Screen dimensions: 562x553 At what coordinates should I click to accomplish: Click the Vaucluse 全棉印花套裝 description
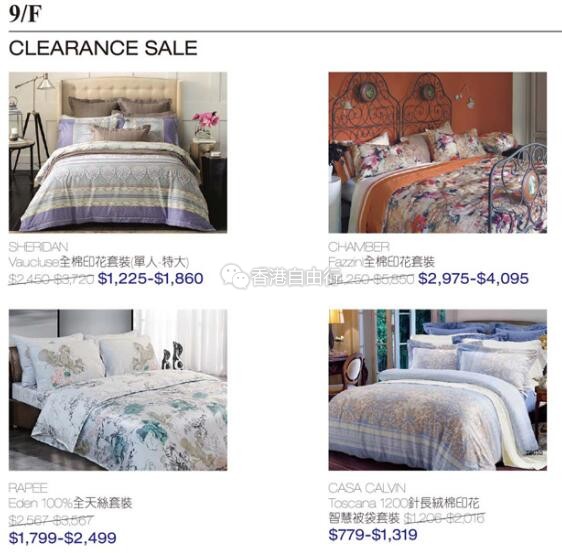click(x=99, y=262)
